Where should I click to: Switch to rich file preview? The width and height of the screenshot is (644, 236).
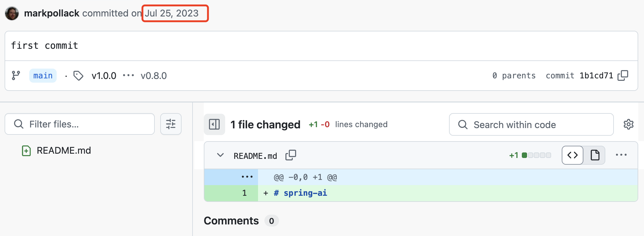(x=595, y=155)
